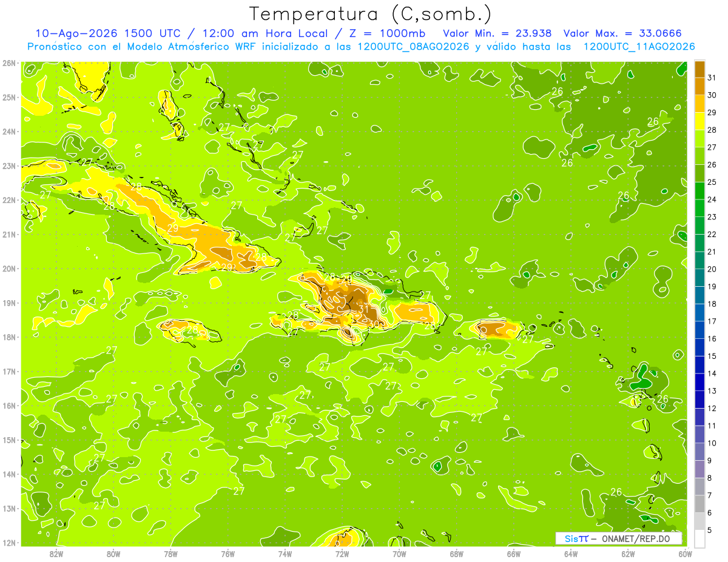Click the "62W" longitude label

point(628,554)
